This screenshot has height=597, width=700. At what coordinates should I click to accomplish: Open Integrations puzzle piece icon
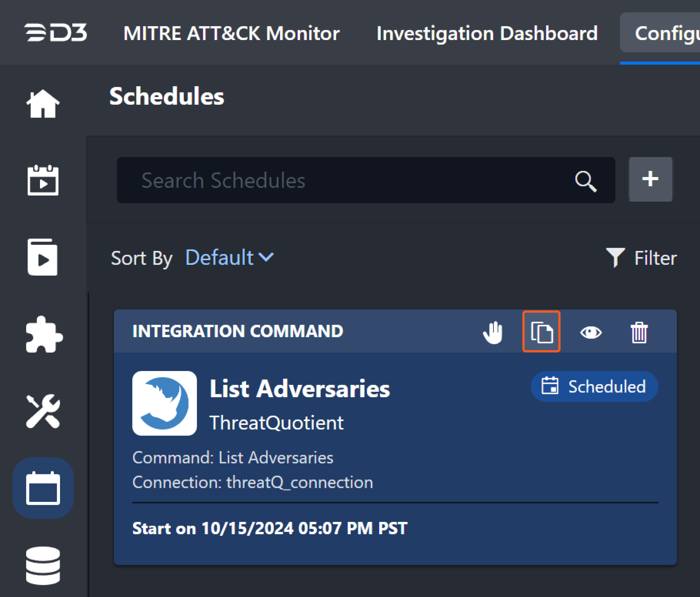pyautogui.click(x=43, y=335)
